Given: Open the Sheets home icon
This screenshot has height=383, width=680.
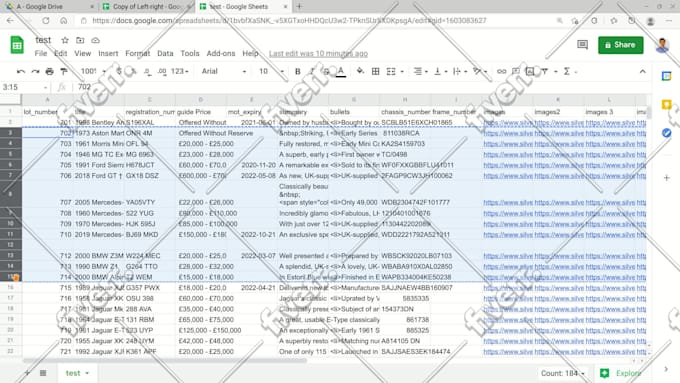Looking at the screenshot, I should coord(17,45).
